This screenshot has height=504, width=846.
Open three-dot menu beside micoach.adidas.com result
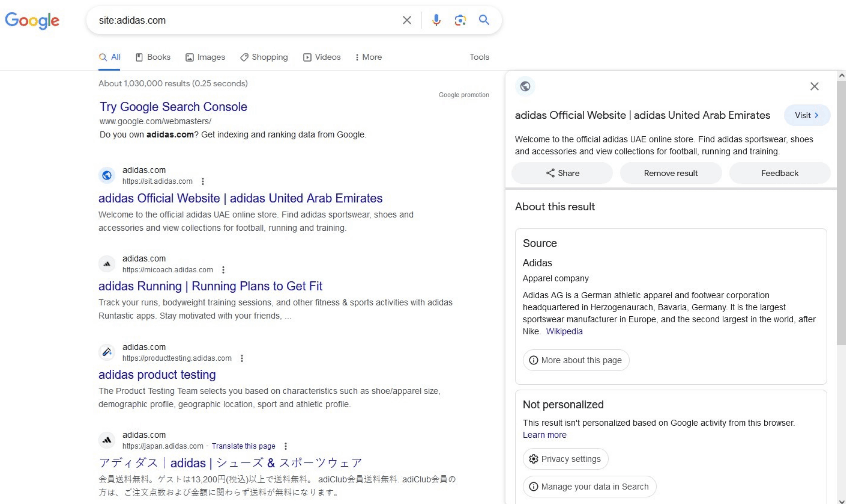pyautogui.click(x=223, y=269)
